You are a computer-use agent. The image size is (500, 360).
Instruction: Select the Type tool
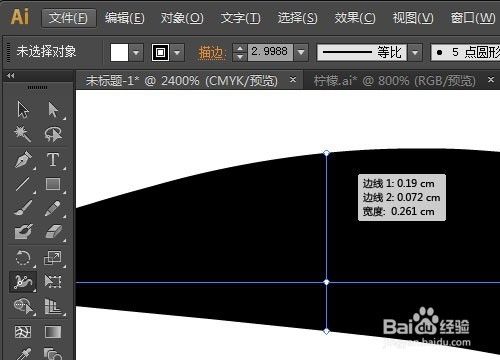tap(53, 159)
